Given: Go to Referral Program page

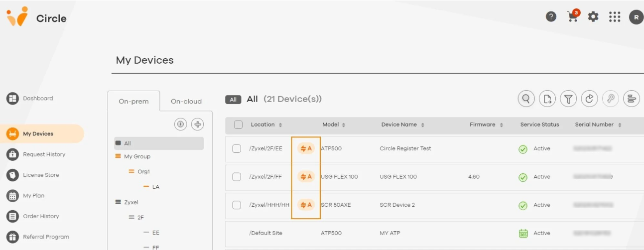Looking at the screenshot, I should [46, 237].
